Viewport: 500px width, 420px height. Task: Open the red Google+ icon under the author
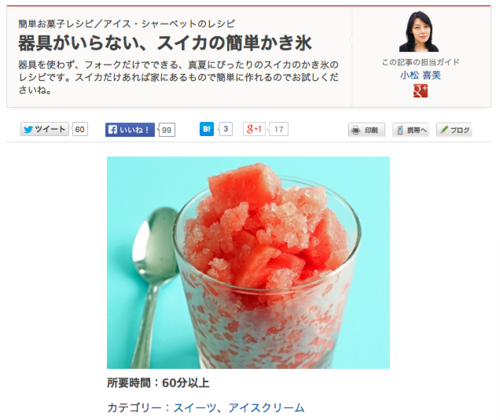[420, 91]
